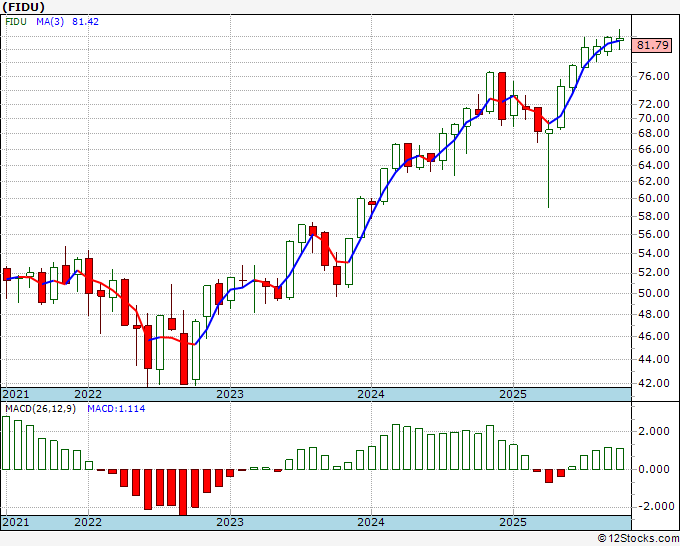Click the 52.00 price axis label
This screenshot has height=546, width=680.
(x=654, y=272)
